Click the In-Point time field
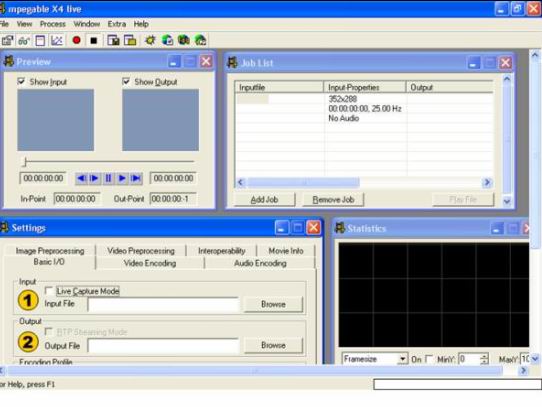 tap(77, 199)
